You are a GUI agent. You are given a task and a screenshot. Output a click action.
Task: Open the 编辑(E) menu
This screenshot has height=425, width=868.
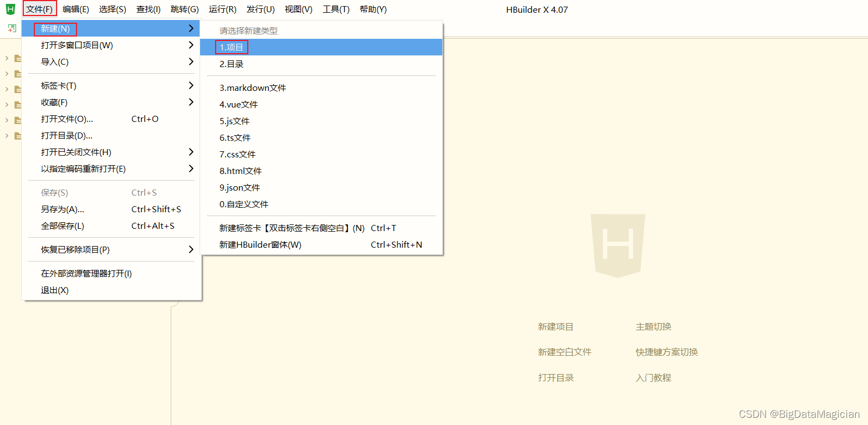tap(76, 9)
